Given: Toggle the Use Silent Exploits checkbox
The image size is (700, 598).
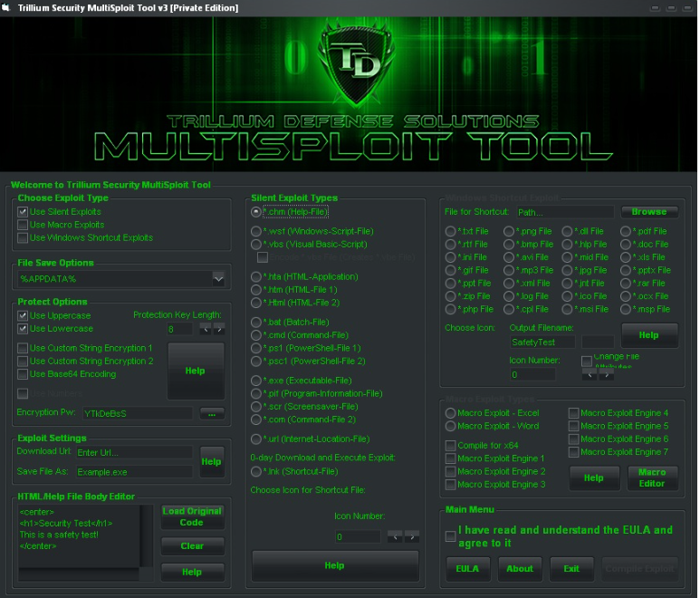Looking at the screenshot, I should click(x=23, y=212).
